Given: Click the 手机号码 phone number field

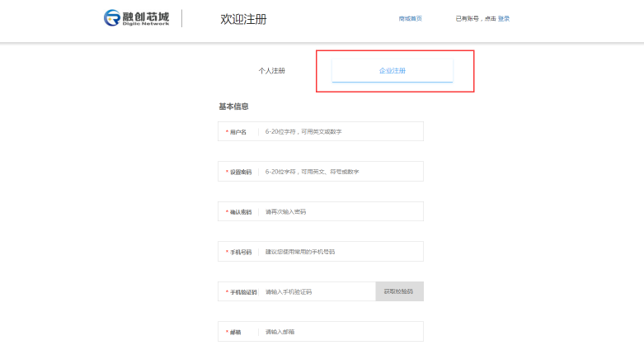Looking at the screenshot, I should click(341, 252).
